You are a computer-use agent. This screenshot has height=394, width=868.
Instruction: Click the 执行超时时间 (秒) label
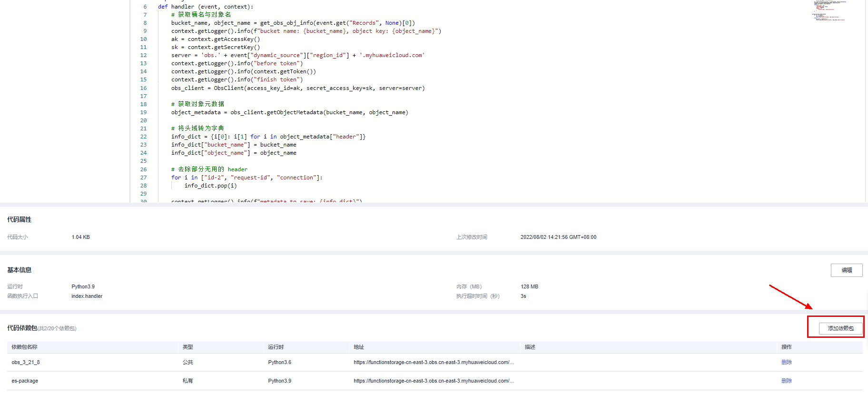478,296
